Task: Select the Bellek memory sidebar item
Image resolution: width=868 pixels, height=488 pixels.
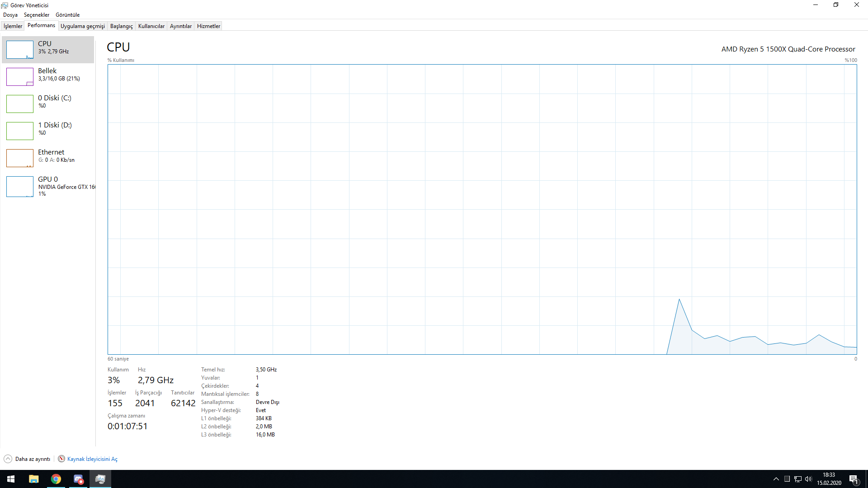Action: point(47,75)
